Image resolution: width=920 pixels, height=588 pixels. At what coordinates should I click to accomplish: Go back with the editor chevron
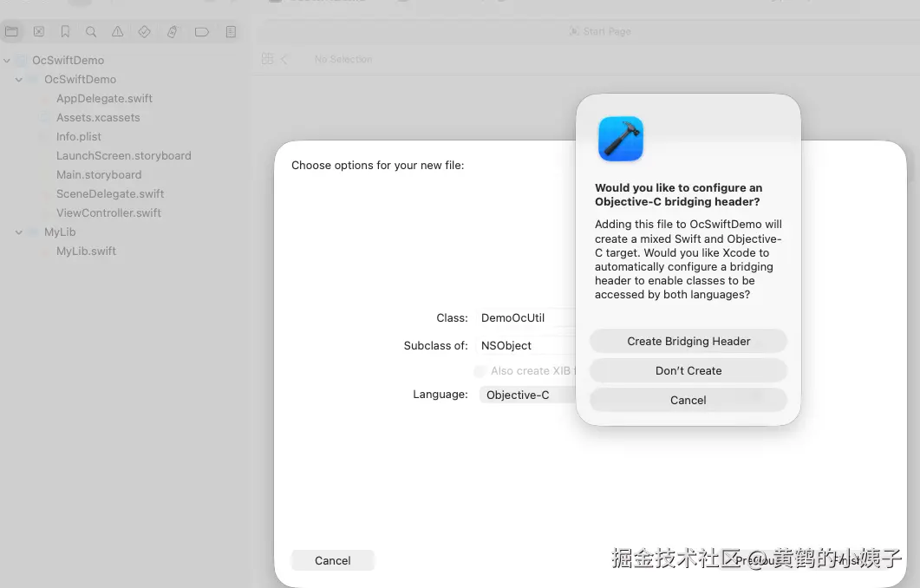pos(284,59)
